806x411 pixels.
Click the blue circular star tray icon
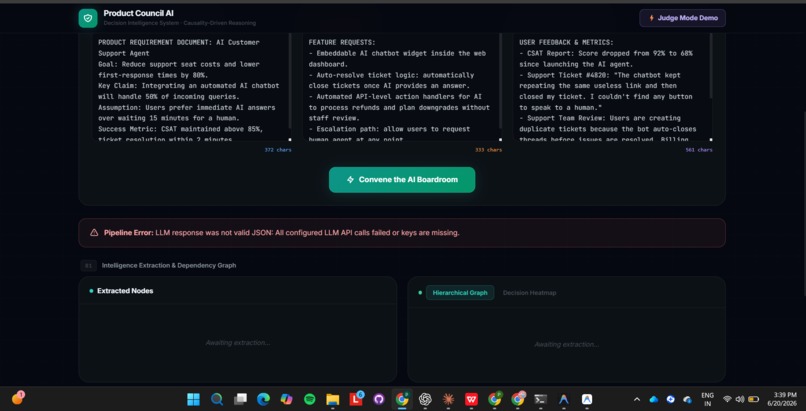click(670, 399)
